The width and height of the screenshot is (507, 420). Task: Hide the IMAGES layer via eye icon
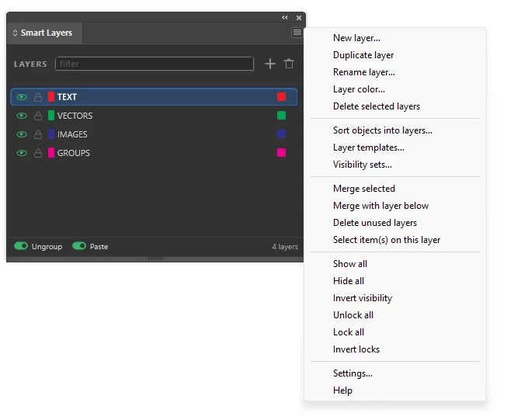point(22,134)
